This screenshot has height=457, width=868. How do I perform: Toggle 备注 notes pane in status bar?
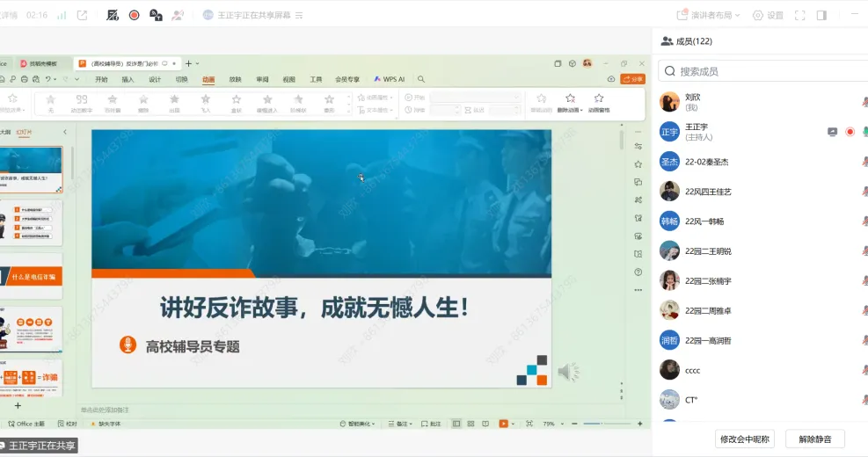(401, 424)
